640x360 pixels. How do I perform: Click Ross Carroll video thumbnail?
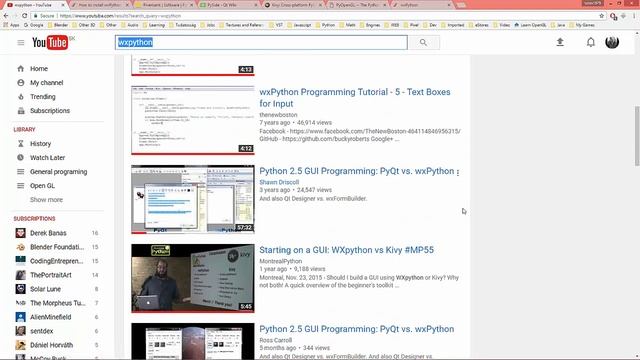193,341
